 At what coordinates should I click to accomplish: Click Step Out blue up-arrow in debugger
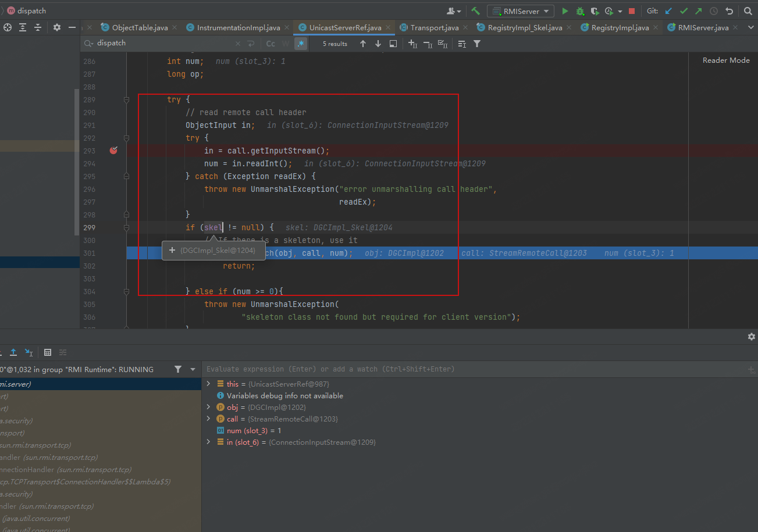click(x=13, y=352)
